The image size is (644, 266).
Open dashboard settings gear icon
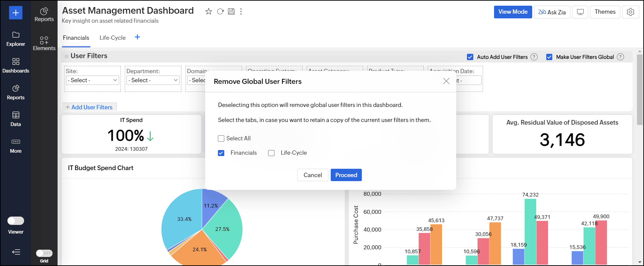click(x=630, y=12)
